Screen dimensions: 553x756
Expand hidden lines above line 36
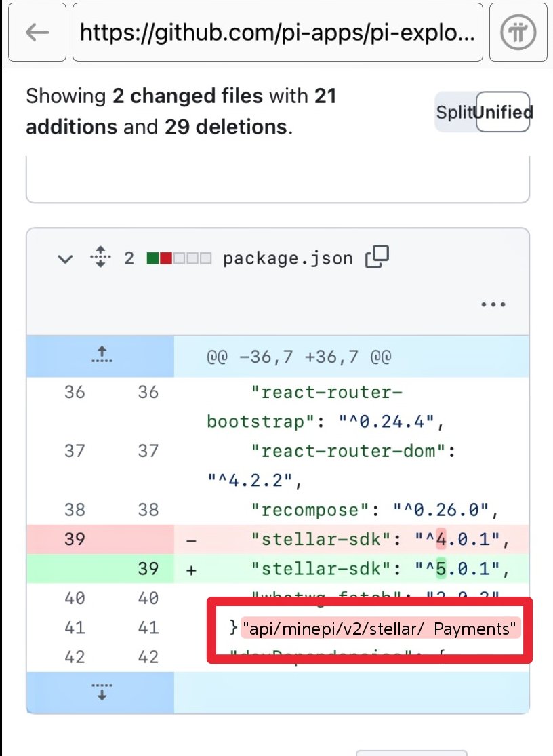pos(102,355)
